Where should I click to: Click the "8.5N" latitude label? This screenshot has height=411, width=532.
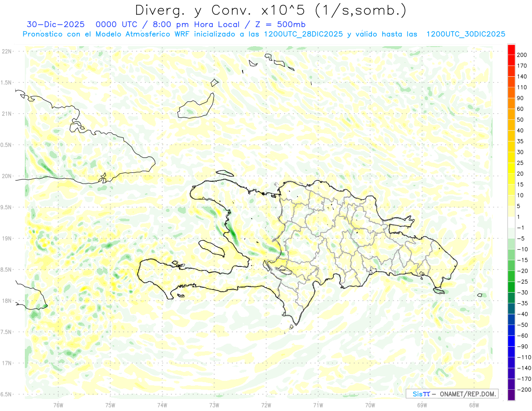(x=7, y=270)
